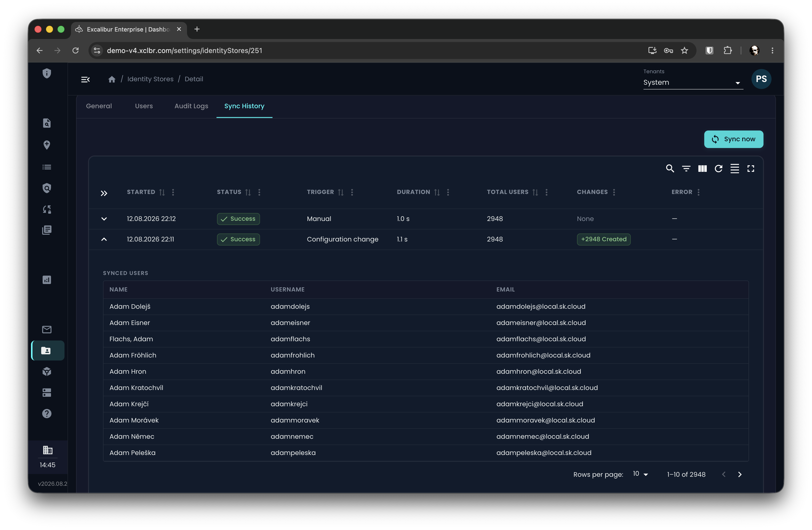
Task: Click the Flachs, Adam name cell
Action: [x=131, y=339]
